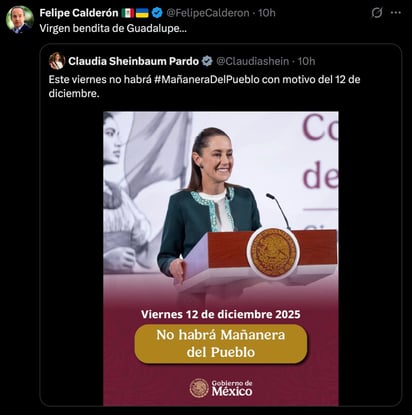This screenshot has width=412, height=415.
Task: Click Claudia Sheinbaum's gray verified badge
Action: click(x=207, y=61)
